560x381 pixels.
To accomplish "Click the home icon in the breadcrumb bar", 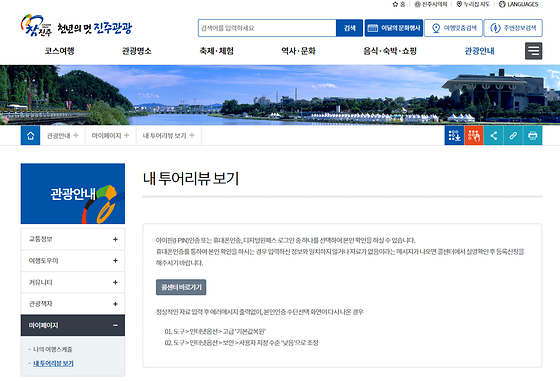I will point(30,135).
